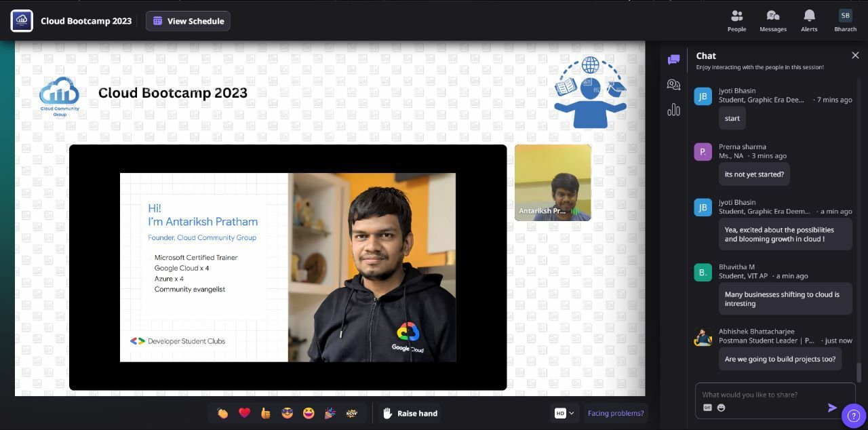This screenshot has width=868, height=430.
Task: Open the emoji picker in chat
Action: pyautogui.click(x=721, y=408)
